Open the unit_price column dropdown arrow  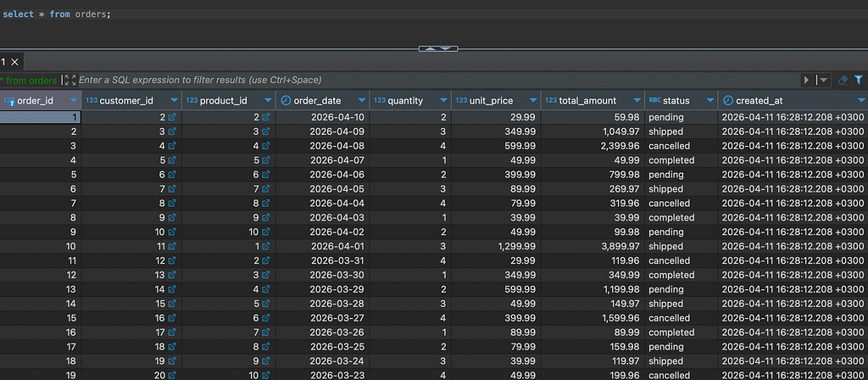pyautogui.click(x=533, y=101)
